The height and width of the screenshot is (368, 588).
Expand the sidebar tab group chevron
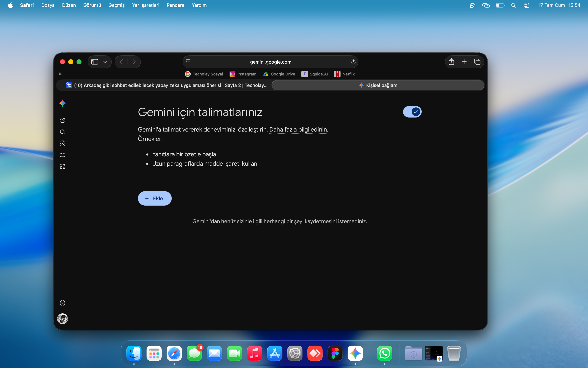click(105, 62)
